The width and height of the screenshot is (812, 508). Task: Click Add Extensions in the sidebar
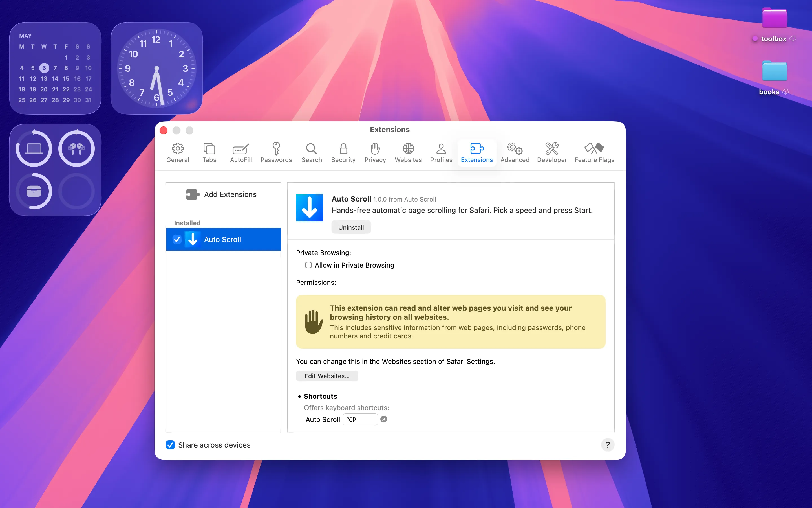pyautogui.click(x=221, y=194)
